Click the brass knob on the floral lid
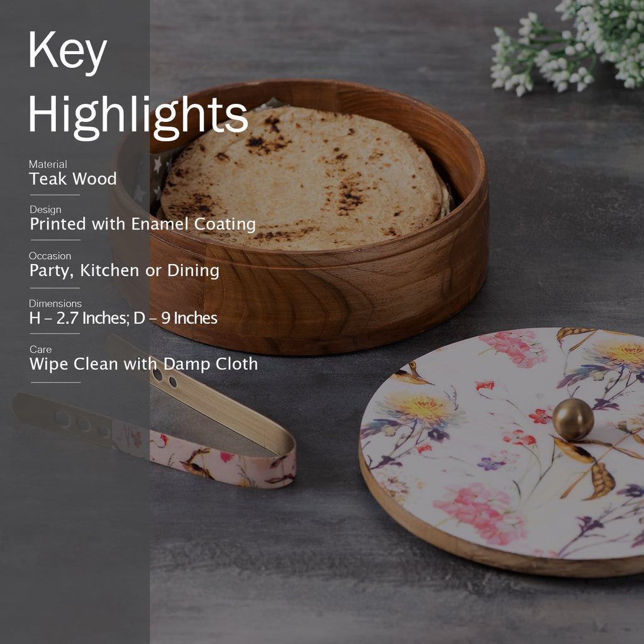The image size is (644, 644). (x=573, y=419)
